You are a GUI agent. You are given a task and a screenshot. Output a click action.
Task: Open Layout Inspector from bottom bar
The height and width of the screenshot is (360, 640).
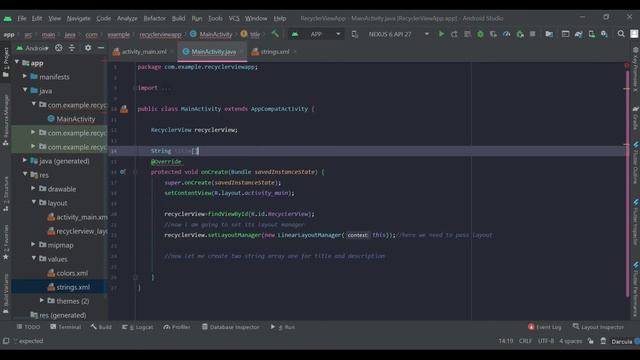[598, 327]
